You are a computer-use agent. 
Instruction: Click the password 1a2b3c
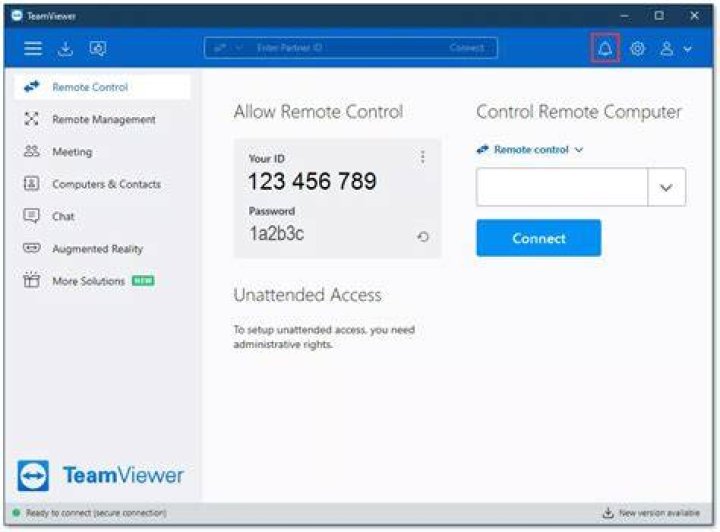point(276,234)
